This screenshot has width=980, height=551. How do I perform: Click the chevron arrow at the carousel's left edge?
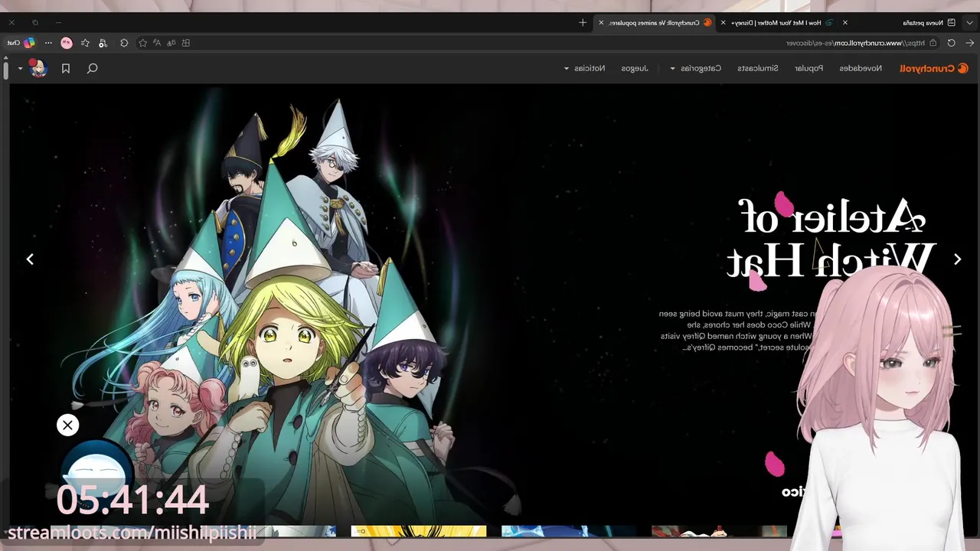(30, 259)
